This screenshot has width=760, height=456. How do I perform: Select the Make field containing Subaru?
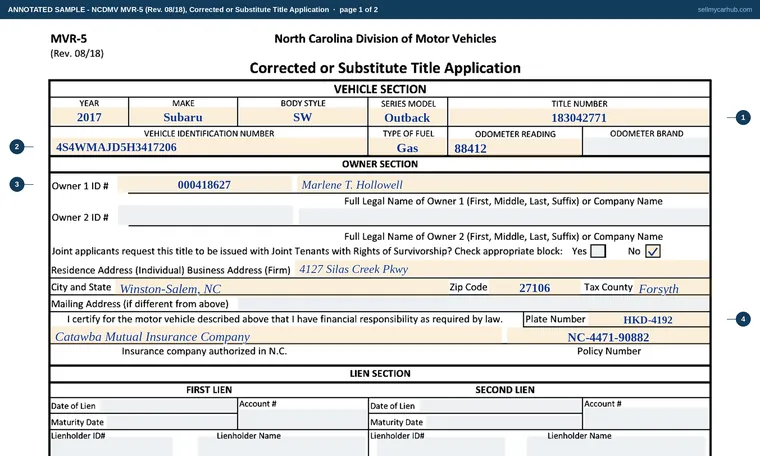pyautogui.click(x=183, y=117)
